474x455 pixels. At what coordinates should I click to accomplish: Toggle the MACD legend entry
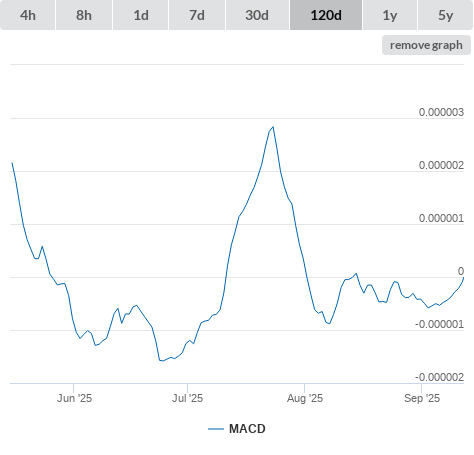237,429
